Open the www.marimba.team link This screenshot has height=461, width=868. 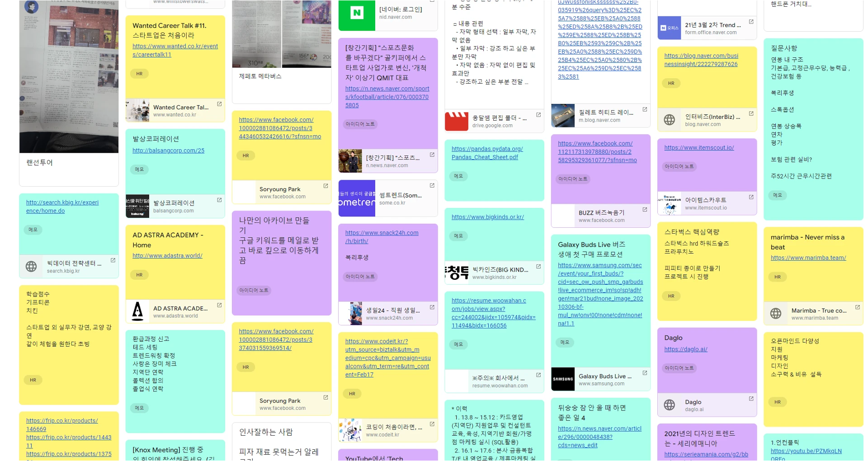point(808,258)
